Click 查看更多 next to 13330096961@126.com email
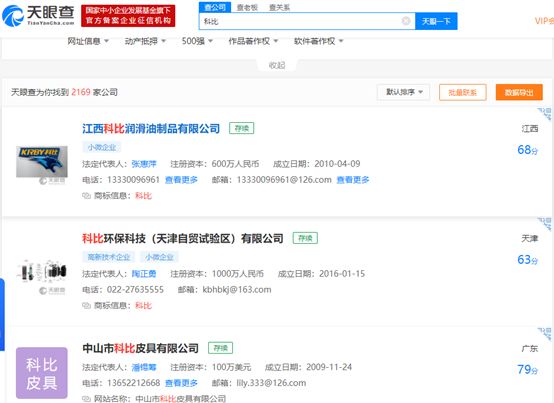 [353, 180]
